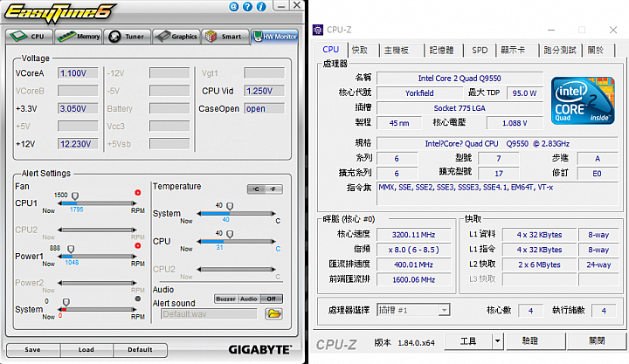Expand the 工具 dropdown arrow
The height and width of the screenshot is (364, 629).
(x=497, y=341)
